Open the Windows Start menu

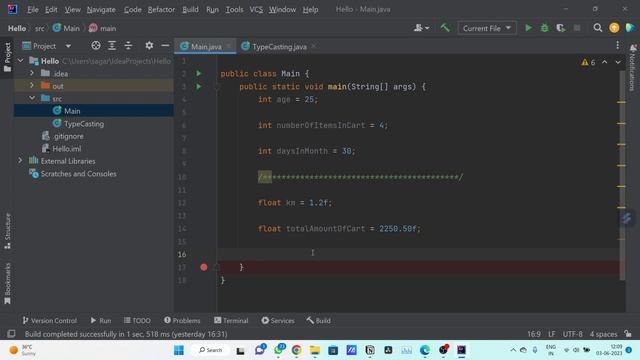click(x=179, y=350)
